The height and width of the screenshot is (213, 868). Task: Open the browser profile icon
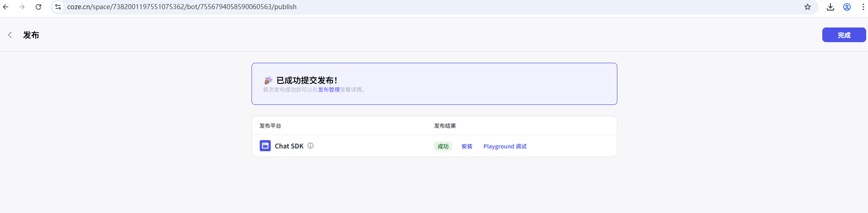(847, 7)
